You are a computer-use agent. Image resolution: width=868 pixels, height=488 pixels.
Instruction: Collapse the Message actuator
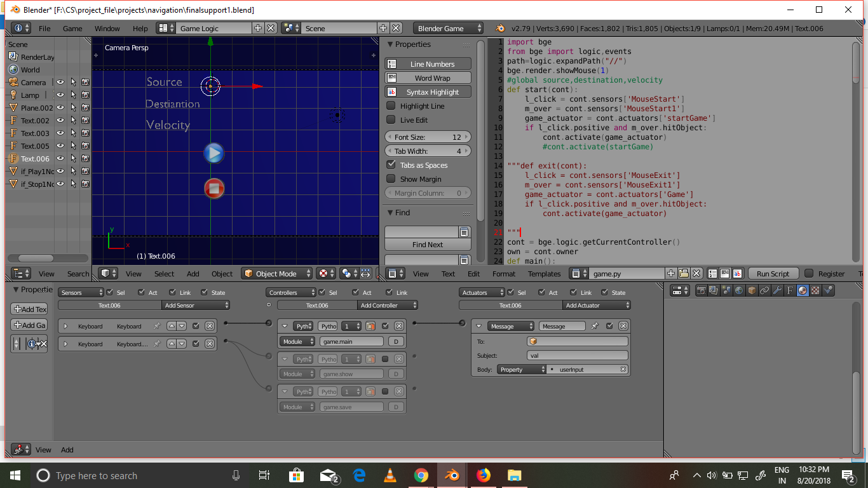[x=478, y=326]
